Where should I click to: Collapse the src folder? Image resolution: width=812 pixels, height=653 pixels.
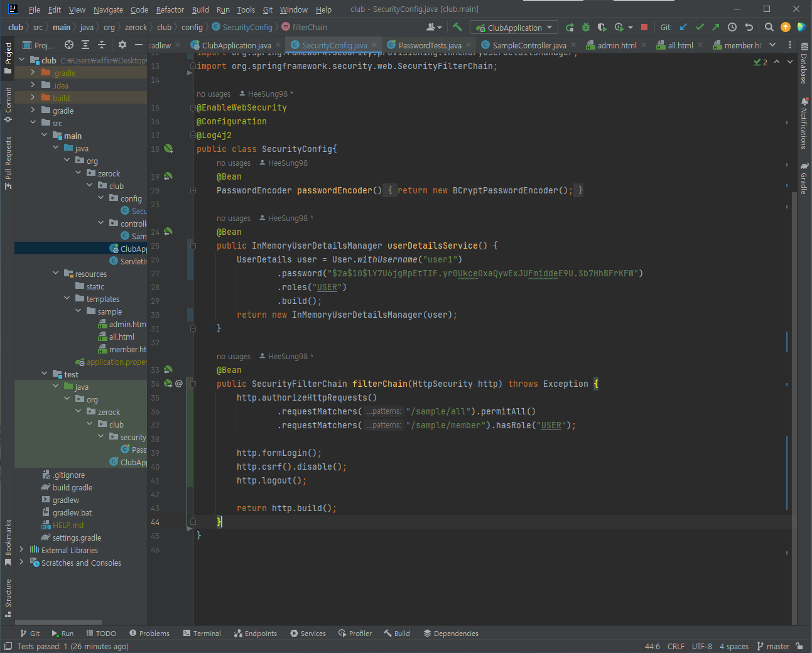pos(33,122)
